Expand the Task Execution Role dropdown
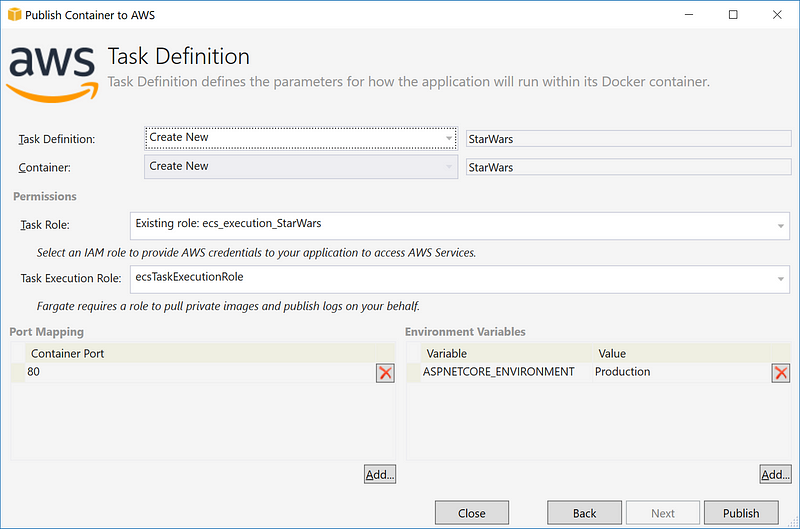The image size is (800, 529). (x=459, y=279)
